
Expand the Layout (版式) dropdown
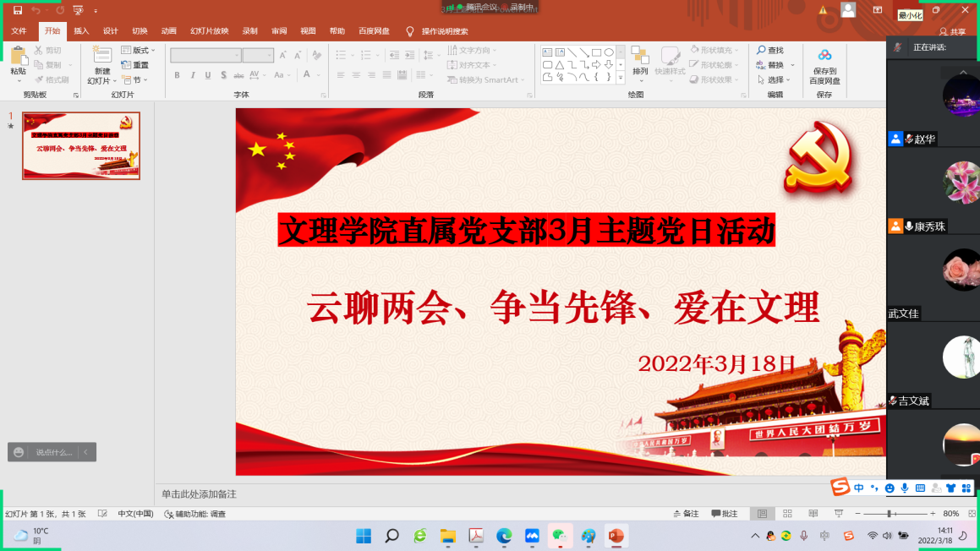[139, 51]
